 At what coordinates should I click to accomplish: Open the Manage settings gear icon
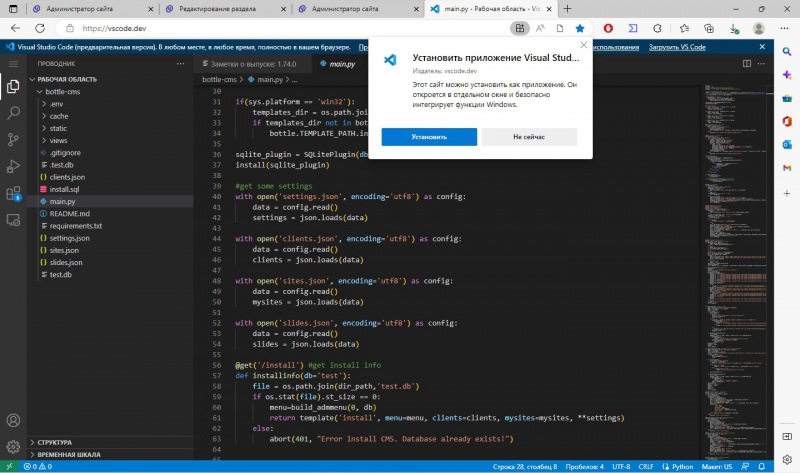pos(13,447)
